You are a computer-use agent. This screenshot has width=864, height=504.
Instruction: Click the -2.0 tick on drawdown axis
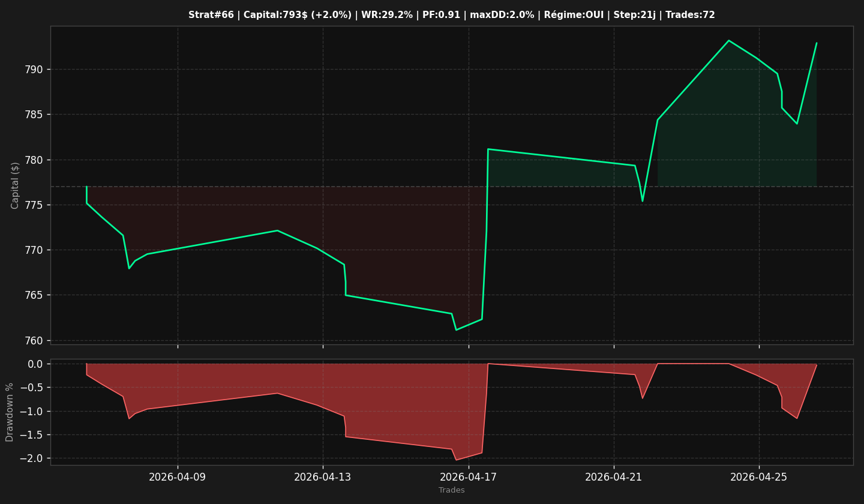pyautogui.click(x=31, y=458)
